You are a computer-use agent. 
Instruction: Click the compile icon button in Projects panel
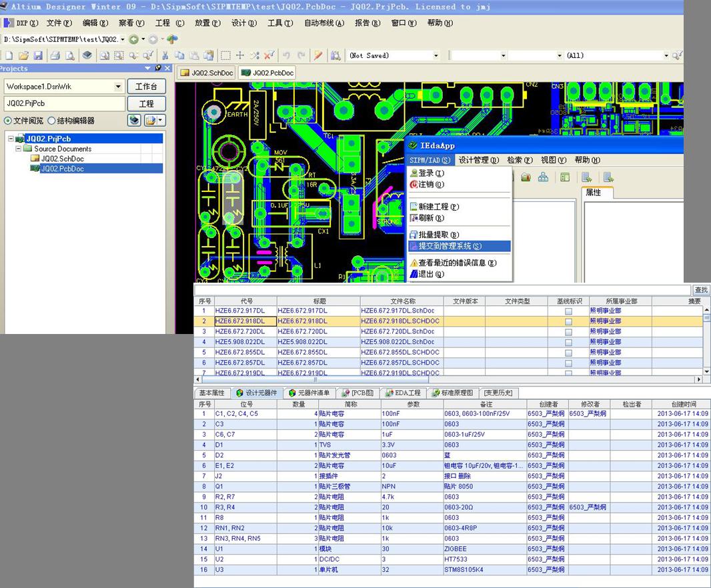[x=134, y=121]
